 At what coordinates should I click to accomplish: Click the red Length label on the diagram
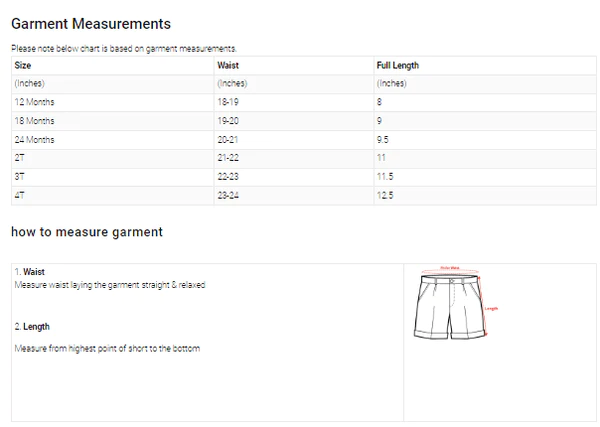pos(491,308)
